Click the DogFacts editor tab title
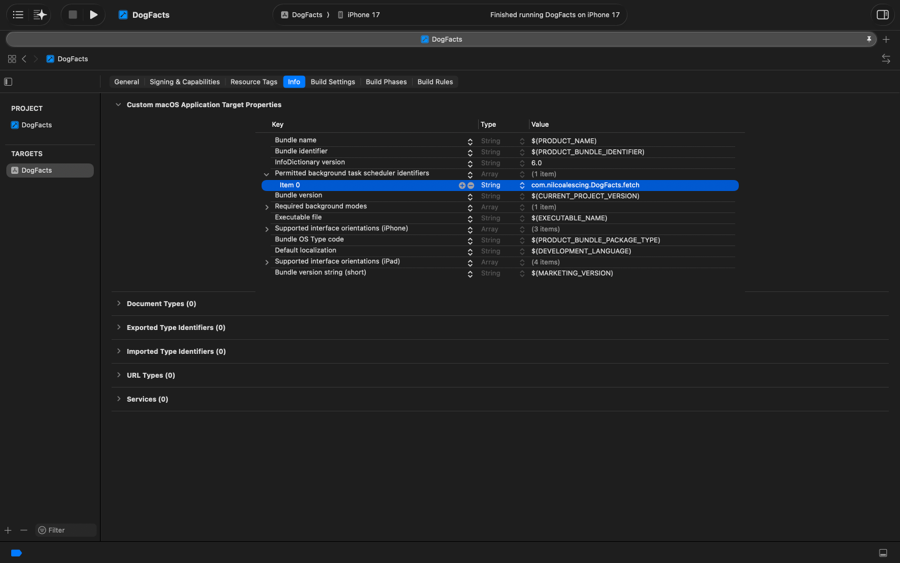 click(441, 39)
